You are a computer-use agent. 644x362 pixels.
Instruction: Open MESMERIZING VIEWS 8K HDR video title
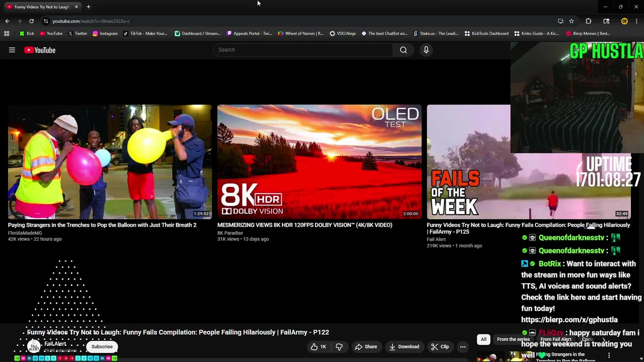click(305, 225)
